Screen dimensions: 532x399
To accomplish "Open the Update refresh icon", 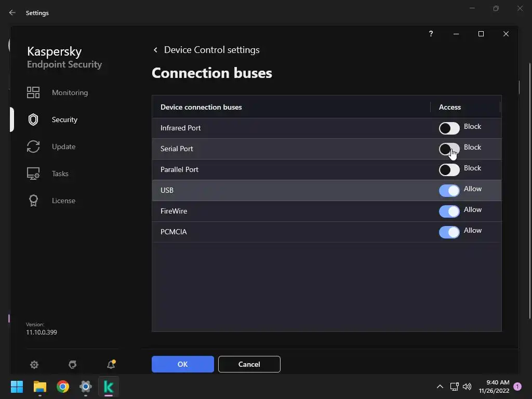I will tap(33, 147).
